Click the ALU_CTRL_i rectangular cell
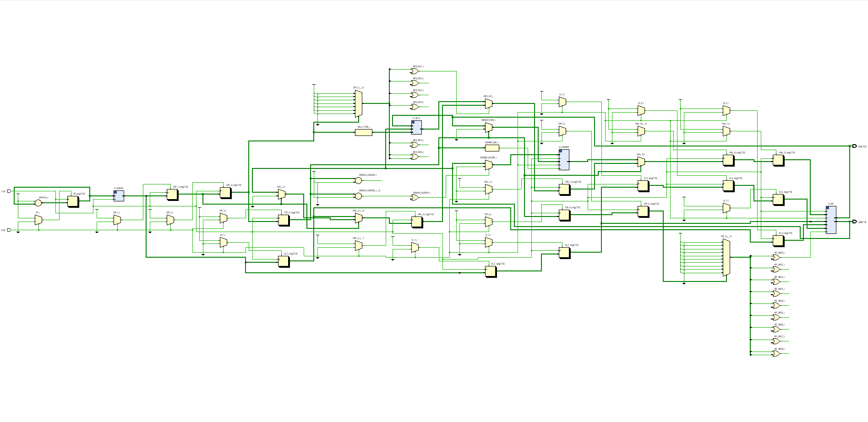The image size is (868, 422). coord(364,132)
